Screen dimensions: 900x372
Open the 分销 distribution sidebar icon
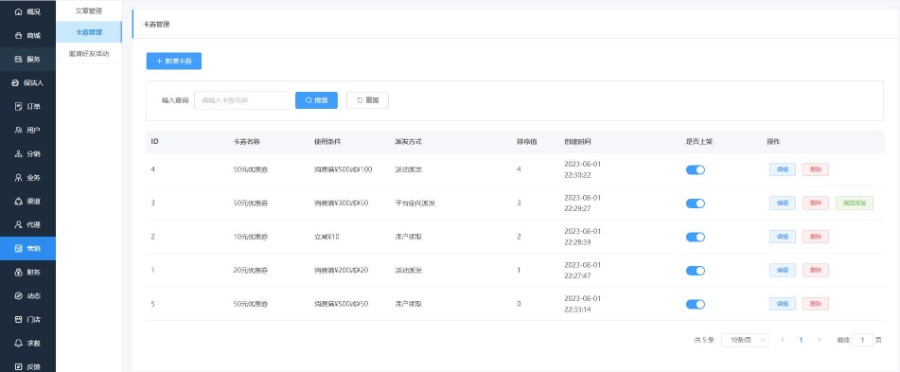pyautogui.click(x=18, y=154)
